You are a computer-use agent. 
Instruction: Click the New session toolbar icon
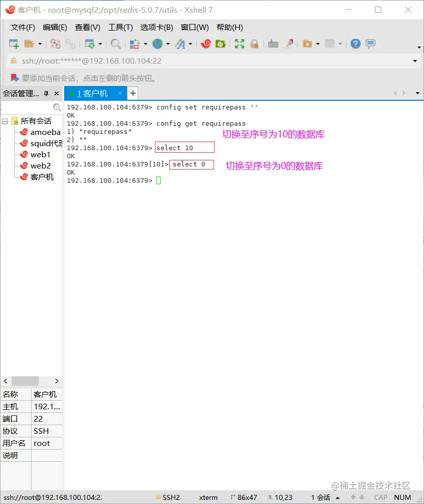click(x=14, y=44)
